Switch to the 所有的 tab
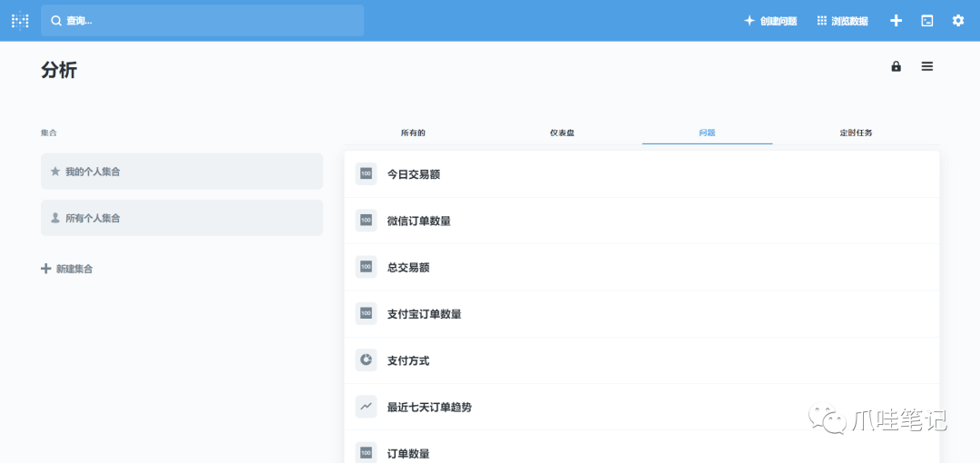The width and height of the screenshot is (980, 463). pyautogui.click(x=413, y=133)
